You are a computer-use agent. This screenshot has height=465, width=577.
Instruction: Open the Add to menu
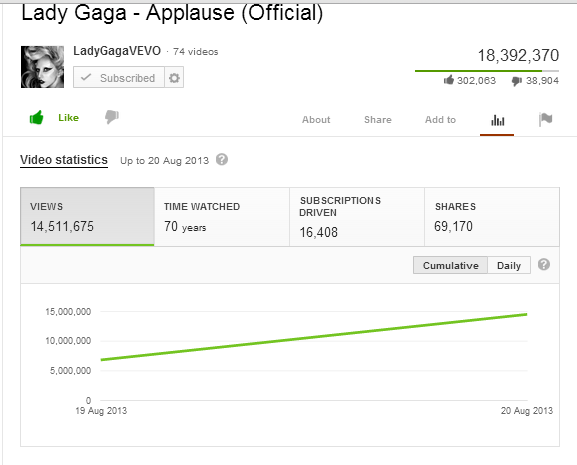point(440,120)
